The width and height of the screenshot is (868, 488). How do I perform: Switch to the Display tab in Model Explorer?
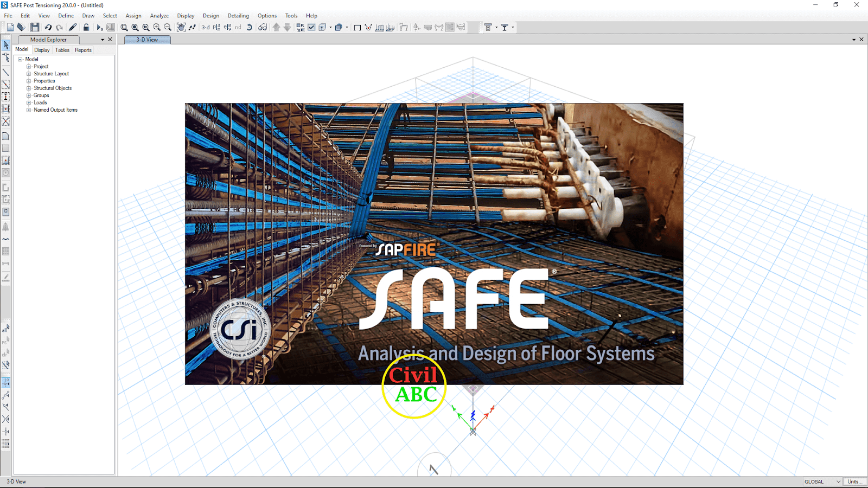[x=42, y=50]
